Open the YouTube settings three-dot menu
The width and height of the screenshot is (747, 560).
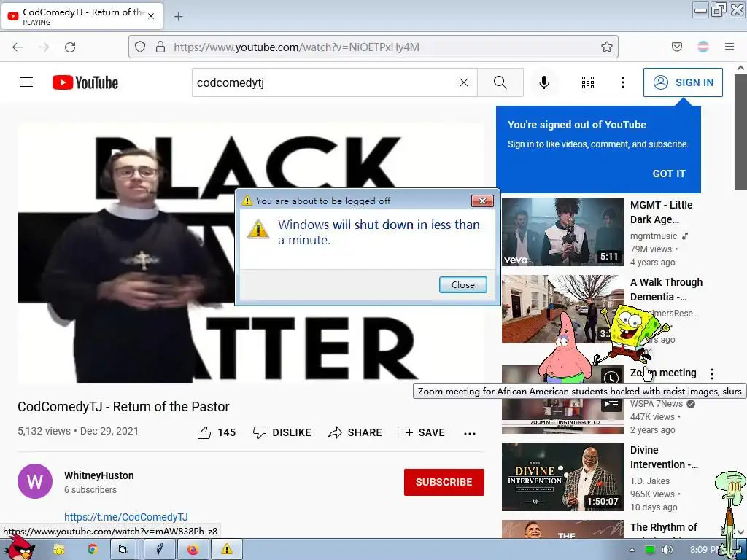(x=623, y=82)
